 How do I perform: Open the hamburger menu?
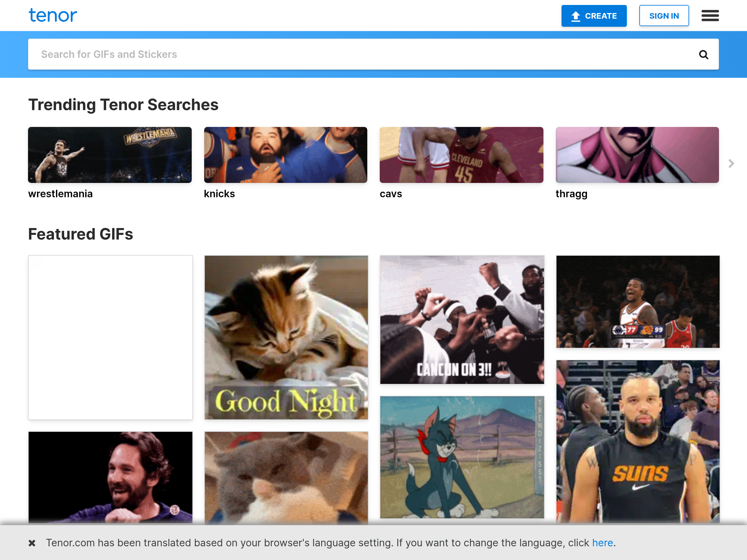coord(710,16)
